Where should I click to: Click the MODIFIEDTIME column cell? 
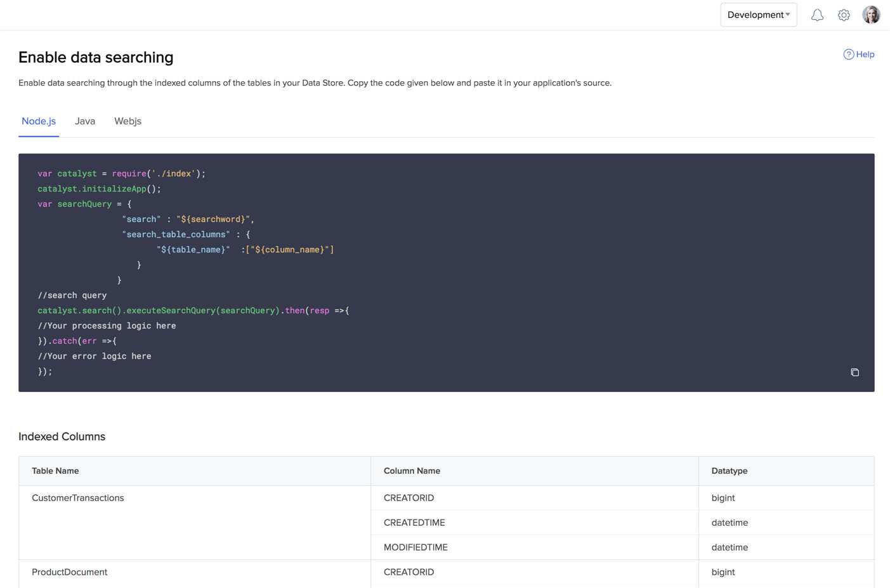click(416, 547)
